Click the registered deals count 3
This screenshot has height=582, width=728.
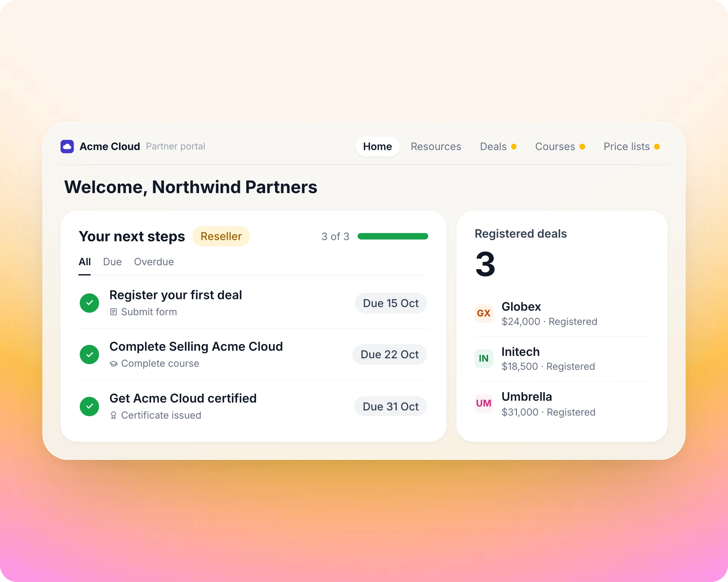[485, 264]
